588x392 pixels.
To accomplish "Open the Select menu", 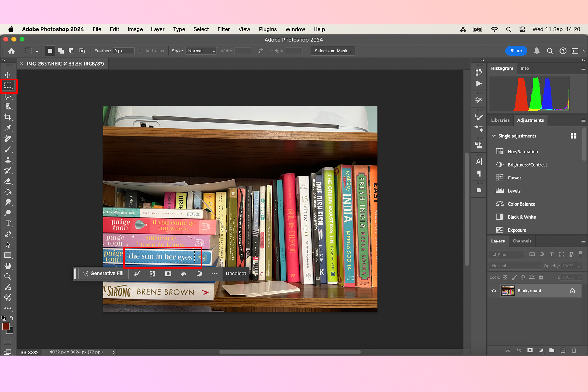I will tap(201, 29).
